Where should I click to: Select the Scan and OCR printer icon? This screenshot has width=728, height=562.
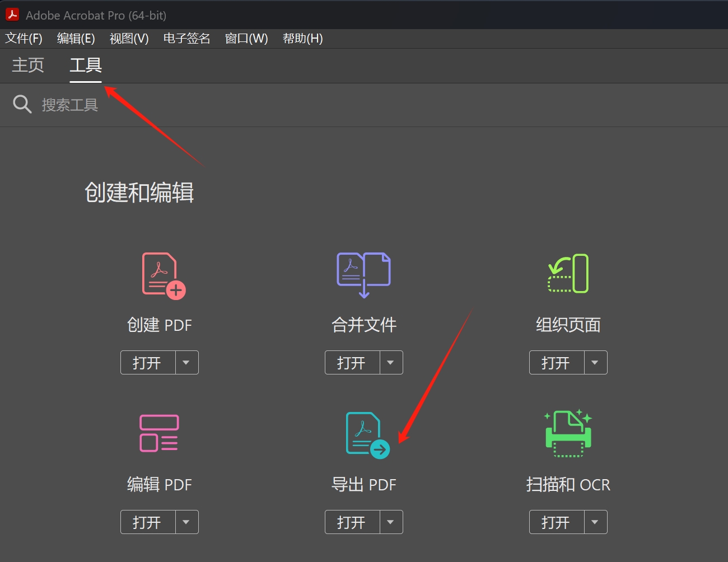(568, 434)
